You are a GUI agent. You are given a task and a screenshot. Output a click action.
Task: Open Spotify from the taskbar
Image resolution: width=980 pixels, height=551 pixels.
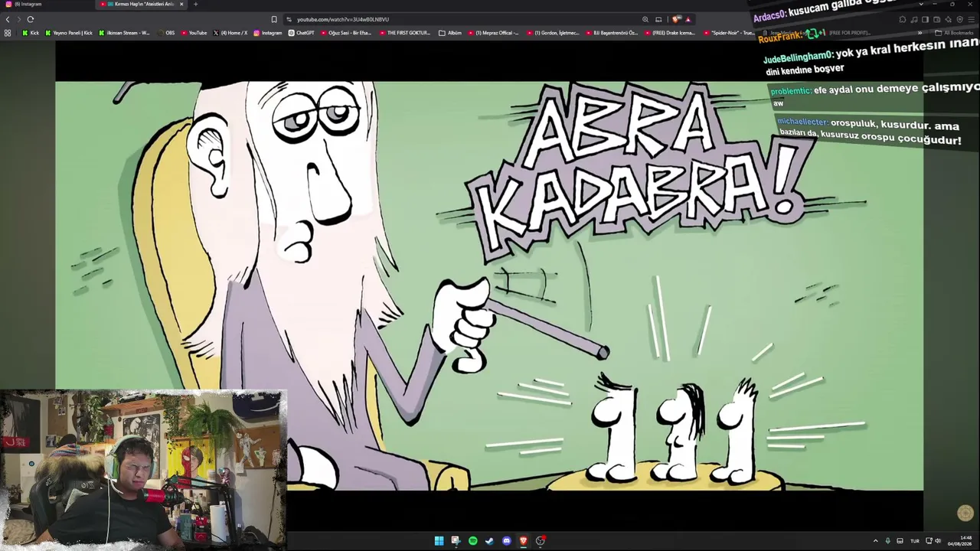tap(472, 541)
